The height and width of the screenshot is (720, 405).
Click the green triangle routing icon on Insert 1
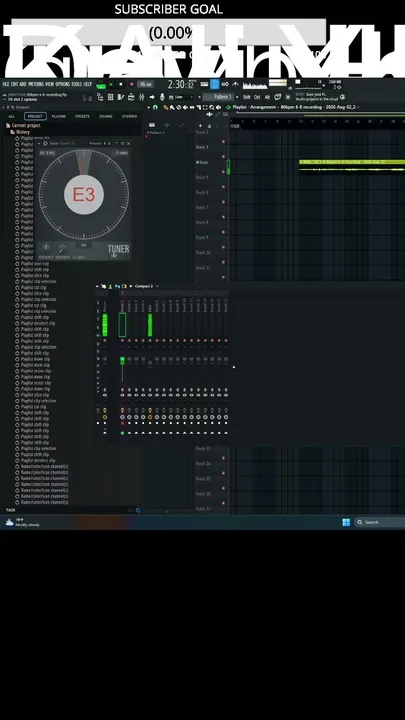click(122, 433)
